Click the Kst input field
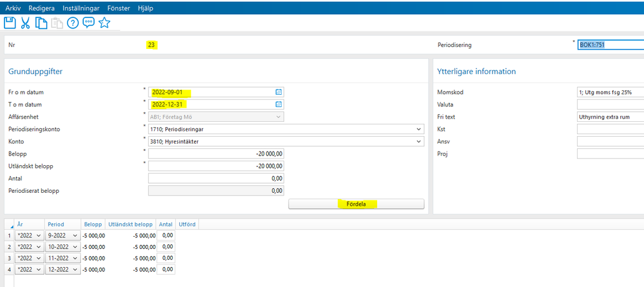Viewport: 644px width, 287px height. coord(610,129)
